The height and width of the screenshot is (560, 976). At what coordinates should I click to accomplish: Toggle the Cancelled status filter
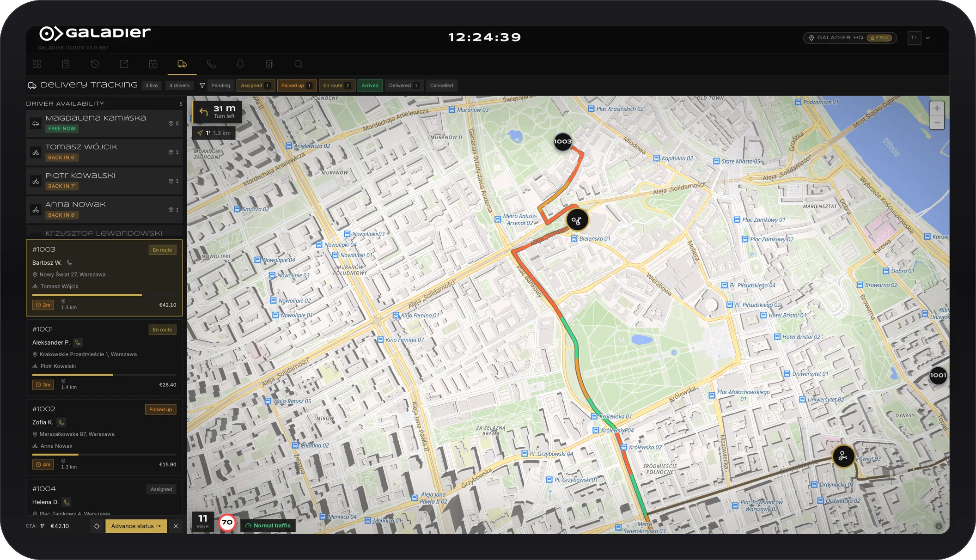click(x=441, y=85)
